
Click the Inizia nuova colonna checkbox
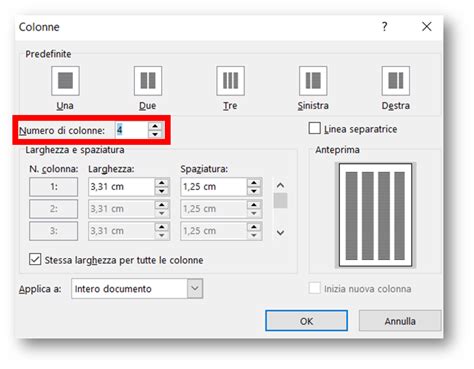coord(314,288)
